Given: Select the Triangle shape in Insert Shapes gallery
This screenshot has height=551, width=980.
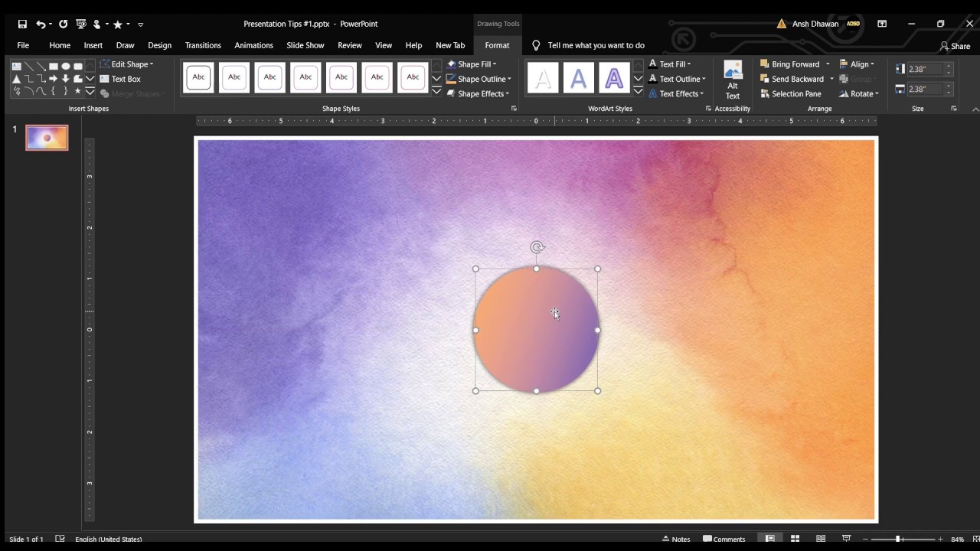Looking at the screenshot, I should click(17, 79).
